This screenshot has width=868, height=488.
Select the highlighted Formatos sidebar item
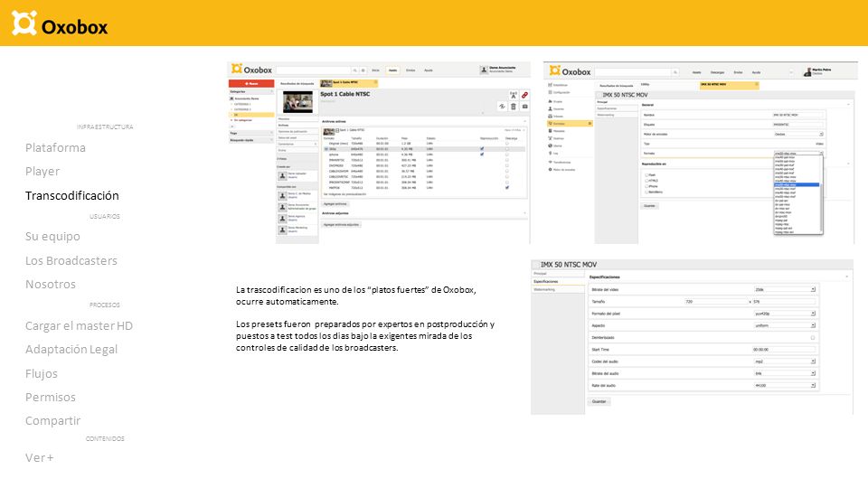point(570,124)
